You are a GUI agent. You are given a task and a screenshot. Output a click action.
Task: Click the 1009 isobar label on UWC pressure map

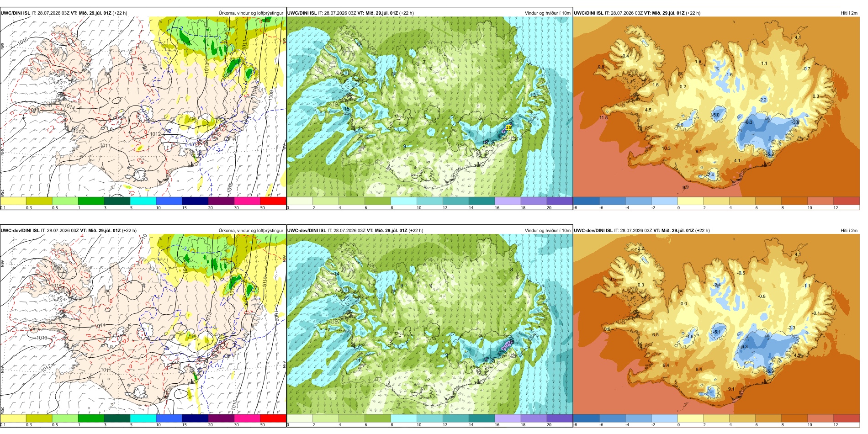pos(271,95)
